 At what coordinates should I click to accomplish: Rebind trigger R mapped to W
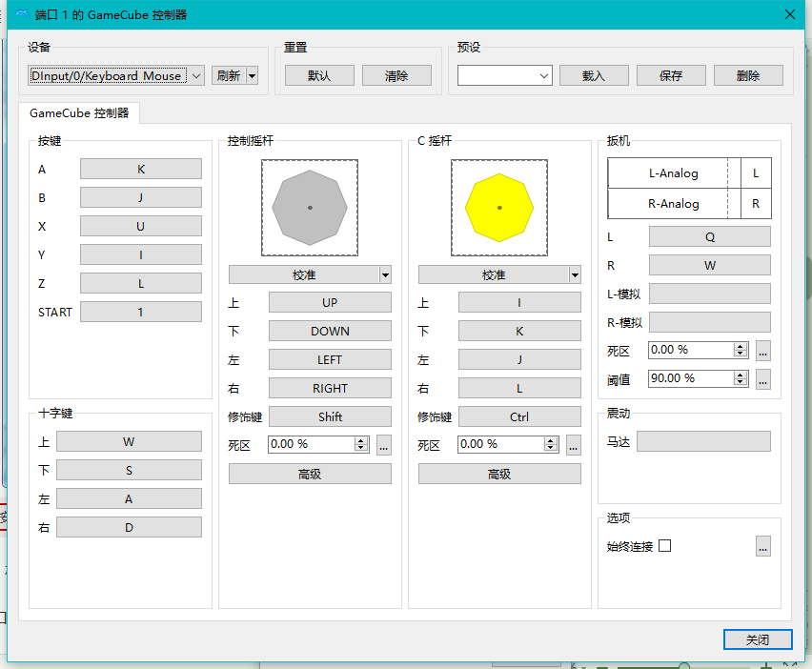709,265
